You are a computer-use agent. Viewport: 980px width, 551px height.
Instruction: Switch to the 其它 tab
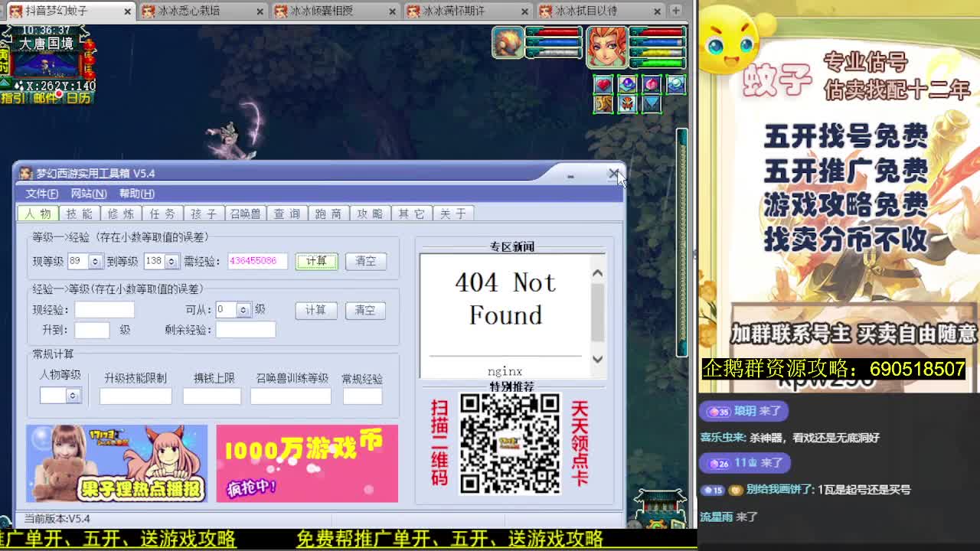411,214
